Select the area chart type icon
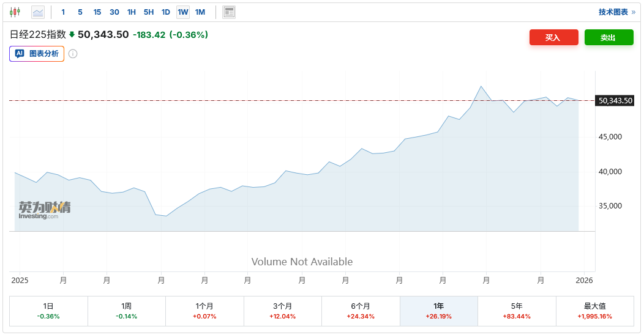Screen dimensions: 644x335 [x=38, y=12]
